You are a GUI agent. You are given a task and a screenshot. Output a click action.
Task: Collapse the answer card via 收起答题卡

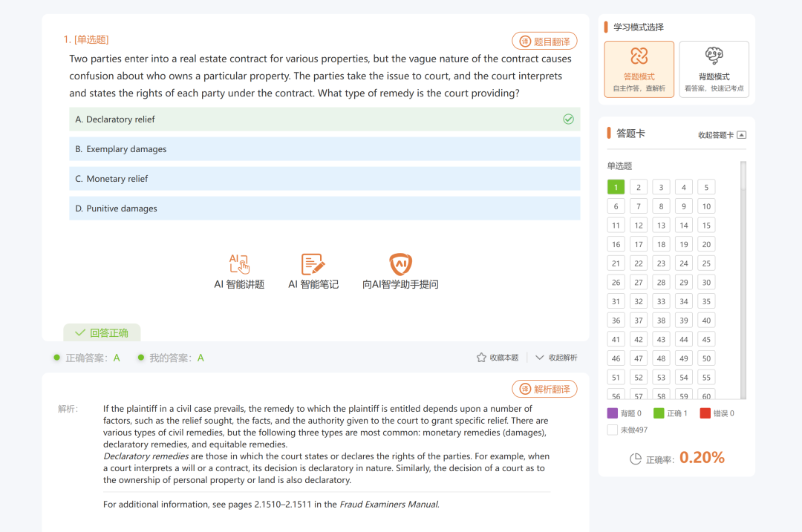click(x=716, y=135)
